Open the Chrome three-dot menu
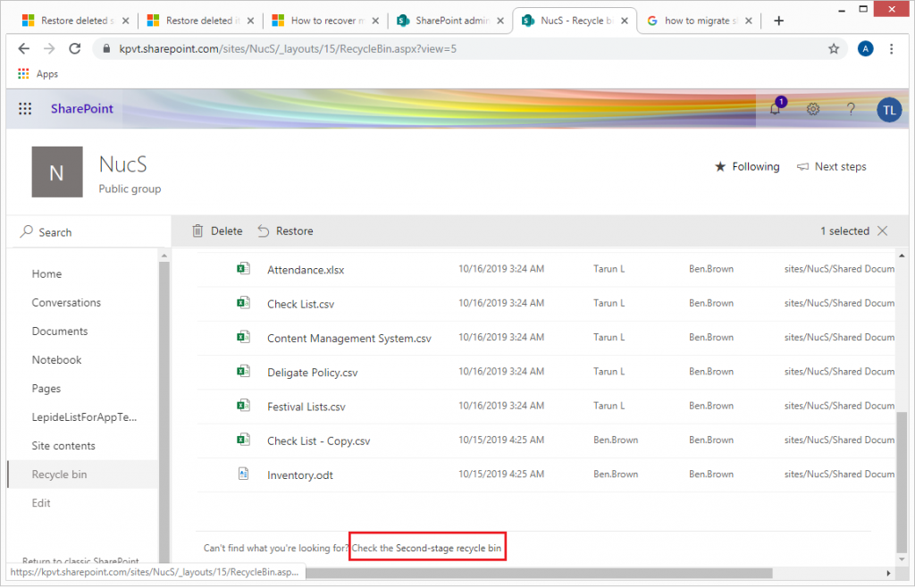The height and width of the screenshot is (588, 915). [x=891, y=49]
